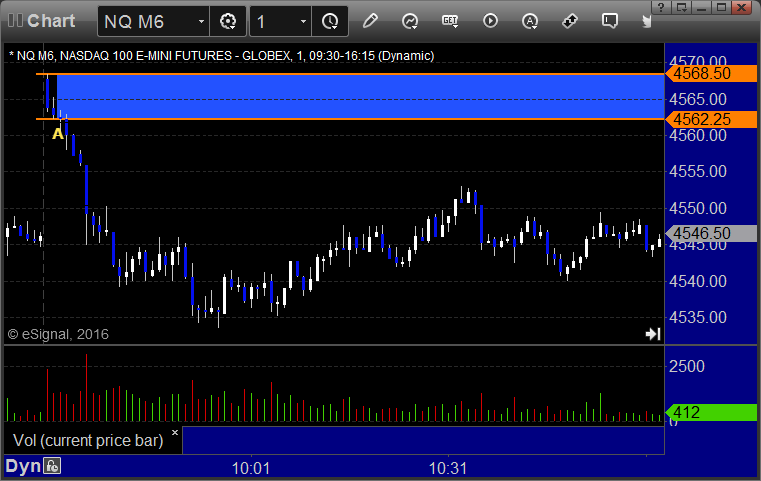The width and height of the screenshot is (761, 481).
Task: Start bar replay with the play icon
Action: [490, 21]
